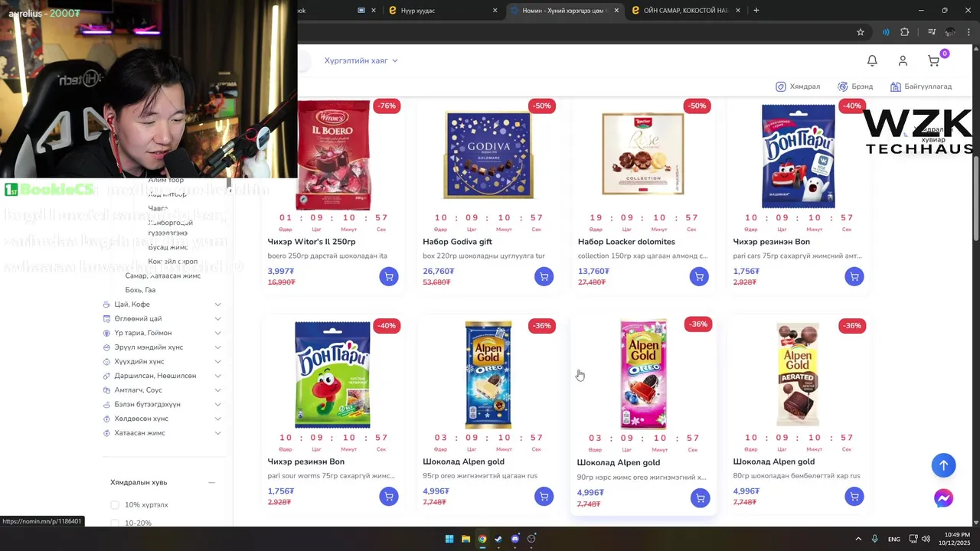This screenshot has width=980, height=551.
Task: Expand the Үр тариа, Гоймон category
Action: 218,333
